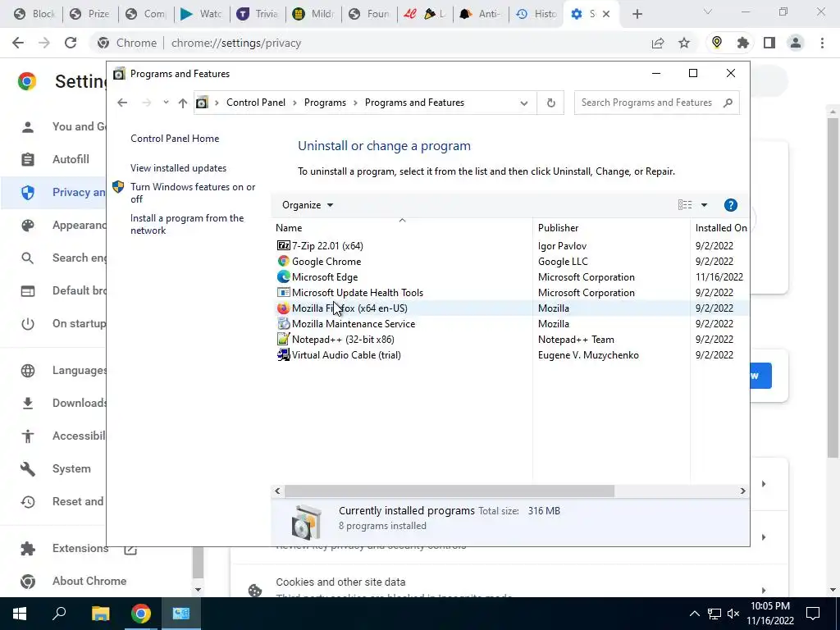The width and height of the screenshot is (840, 630).
Task: Click Control Panel in breadcrumb path
Action: coord(256,103)
